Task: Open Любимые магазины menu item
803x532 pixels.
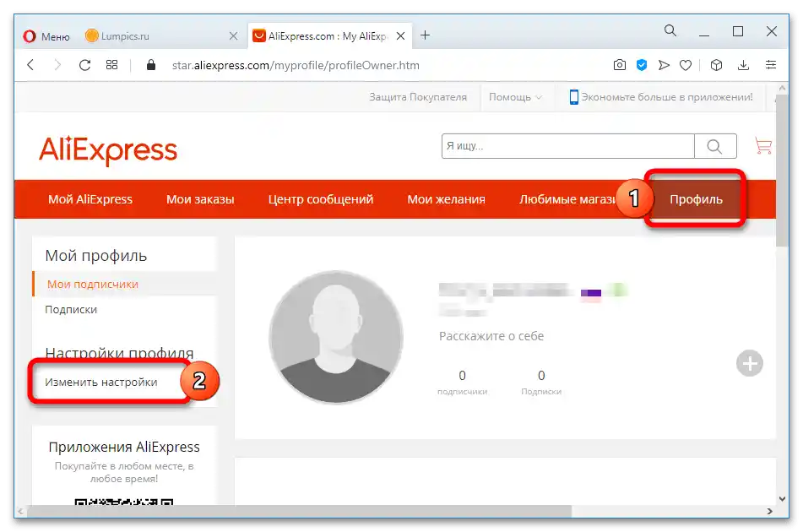Action: (567, 199)
